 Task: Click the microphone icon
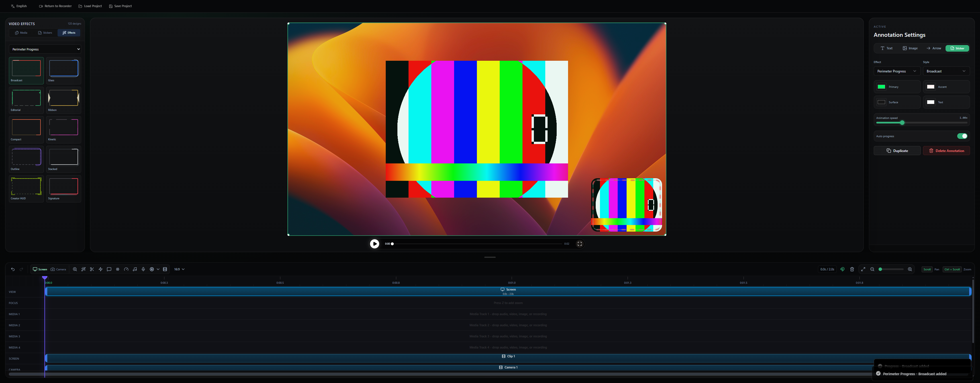(x=143, y=269)
